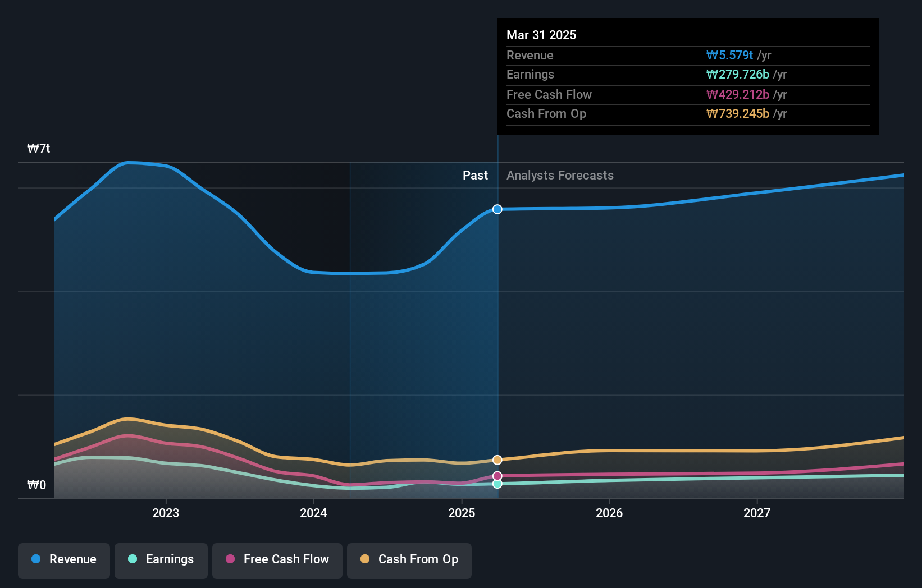
Task: Click the pink Free Cash Flow legend dot
Action: tap(229, 559)
